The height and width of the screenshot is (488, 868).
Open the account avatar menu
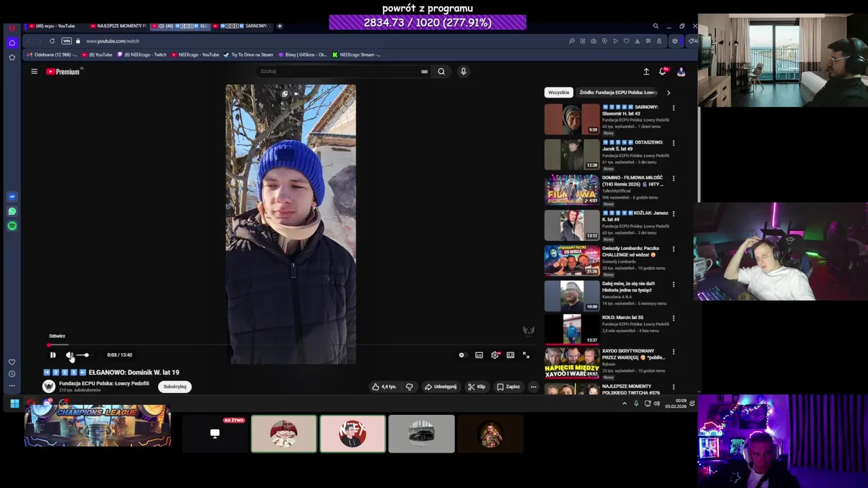click(681, 71)
